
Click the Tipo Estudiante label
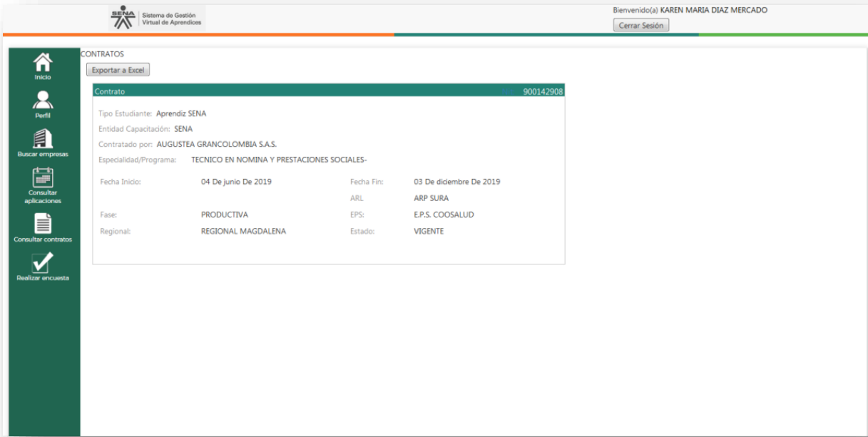(x=126, y=113)
